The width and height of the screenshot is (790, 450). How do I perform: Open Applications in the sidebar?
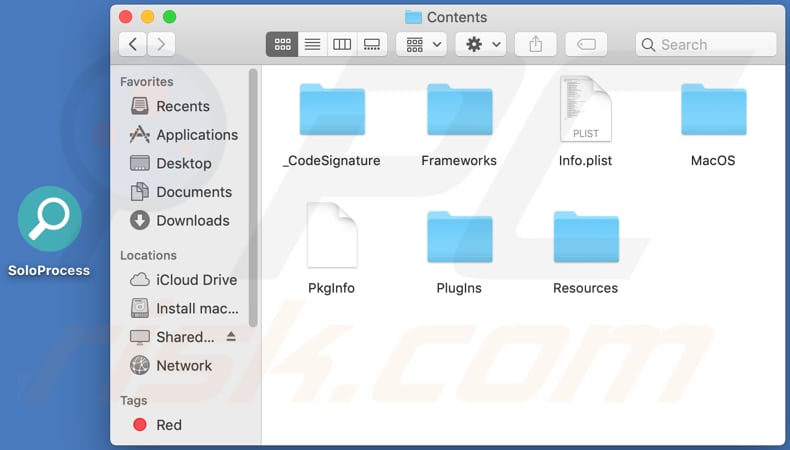[183, 135]
